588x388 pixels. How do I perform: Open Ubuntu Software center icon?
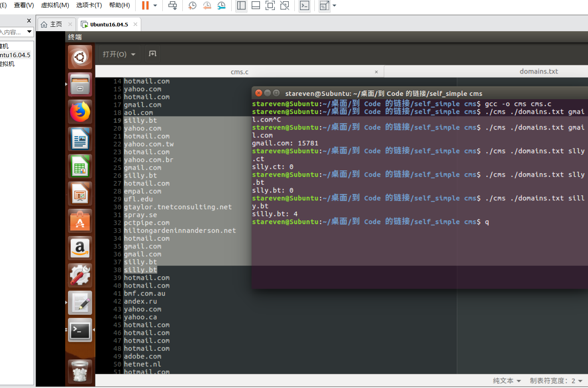[x=80, y=220]
